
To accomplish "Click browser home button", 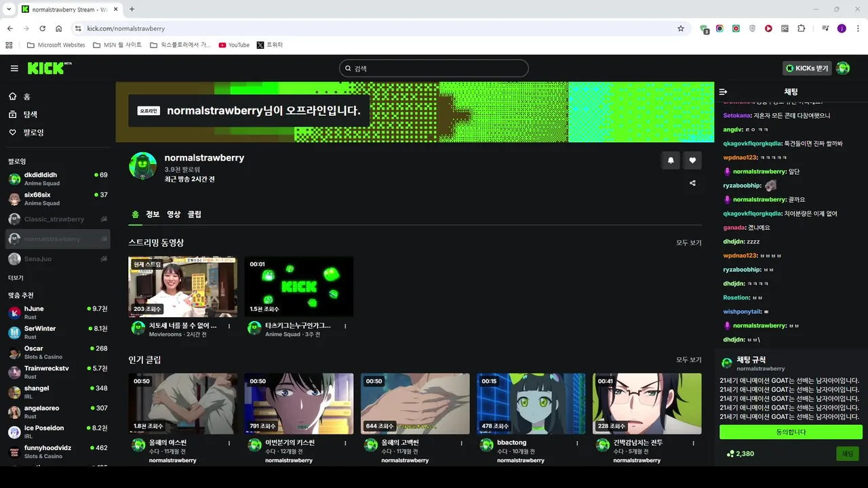I will pos(58,28).
